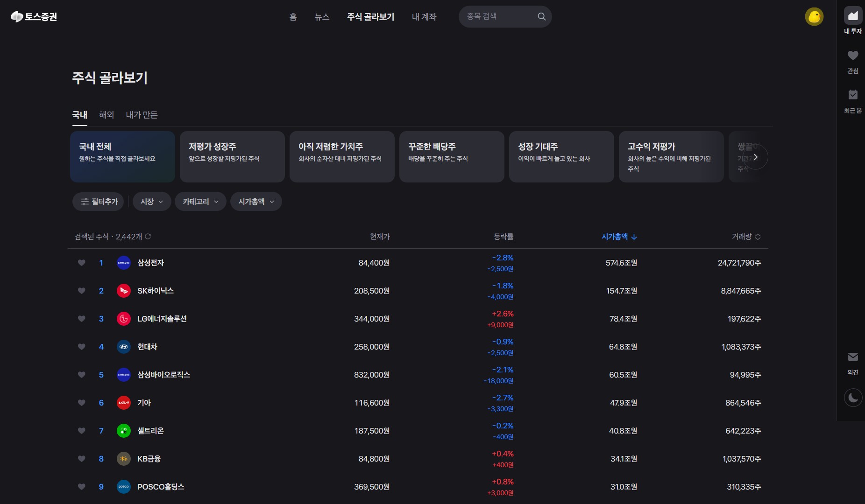Open 셀트리온 stock name
Viewport: 865px width, 504px height.
[150, 431]
